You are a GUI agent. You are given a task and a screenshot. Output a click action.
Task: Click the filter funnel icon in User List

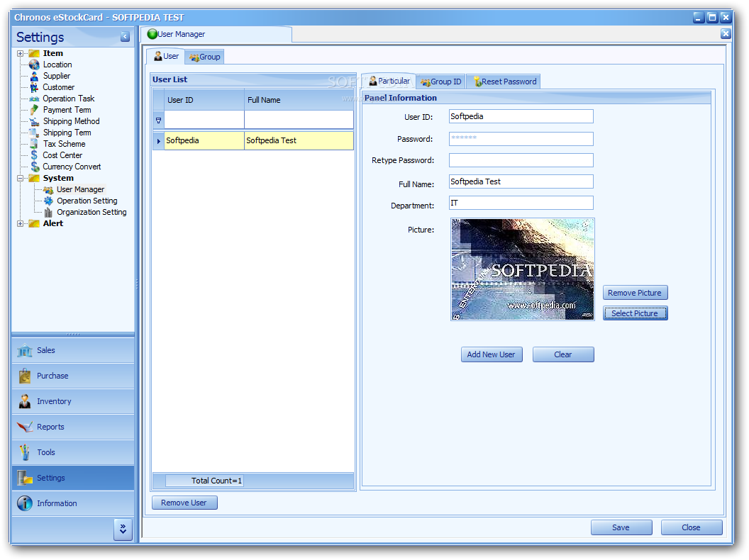click(x=159, y=121)
